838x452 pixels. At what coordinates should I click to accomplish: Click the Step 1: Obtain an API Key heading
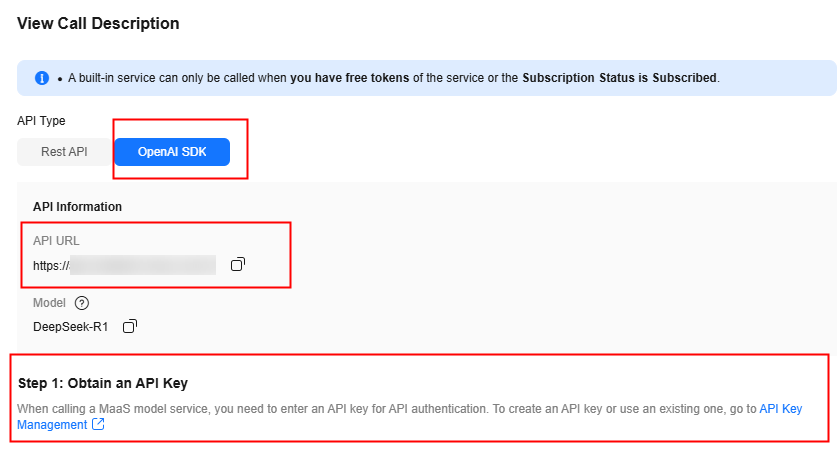tap(103, 383)
